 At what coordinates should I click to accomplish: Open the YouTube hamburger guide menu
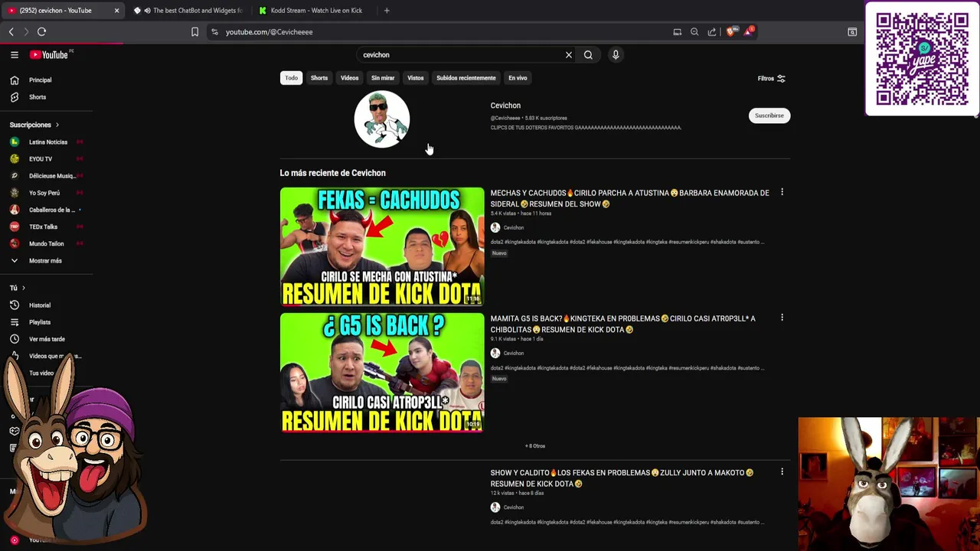pos(14,54)
